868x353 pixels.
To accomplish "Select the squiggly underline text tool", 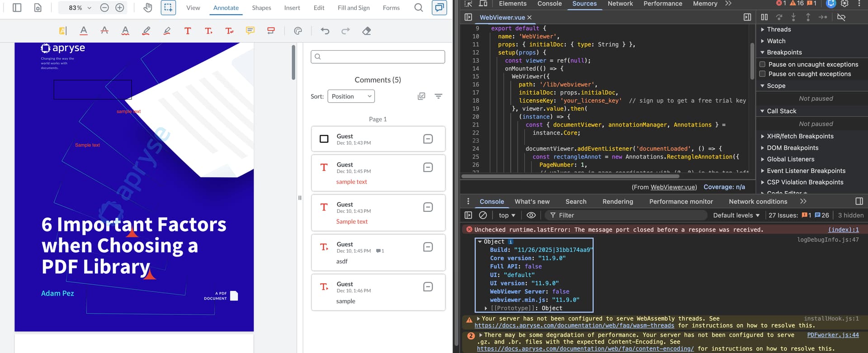I will [x=125, y=31].
